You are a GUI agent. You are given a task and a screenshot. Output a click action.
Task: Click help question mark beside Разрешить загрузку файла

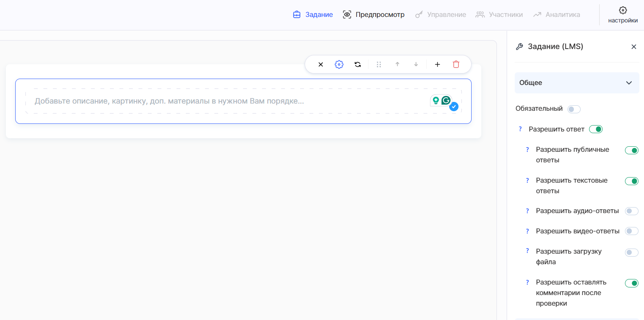coord(527,251)
